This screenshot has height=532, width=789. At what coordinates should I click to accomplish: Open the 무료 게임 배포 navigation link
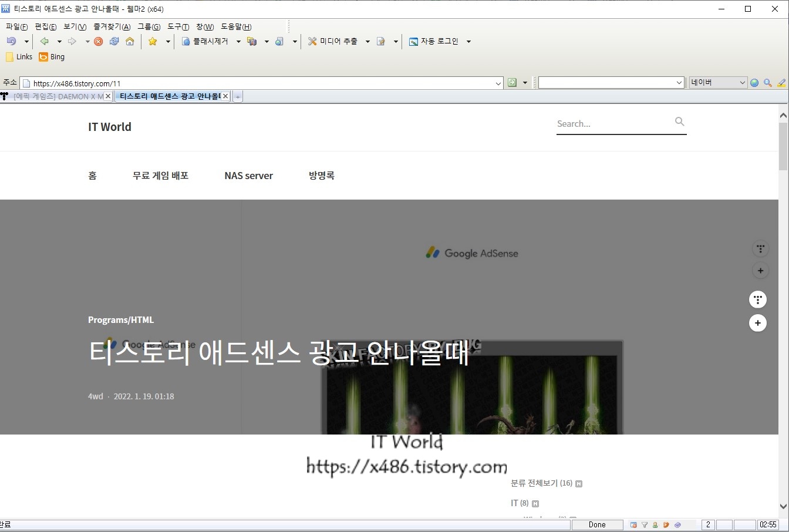[x=161, y=176]
